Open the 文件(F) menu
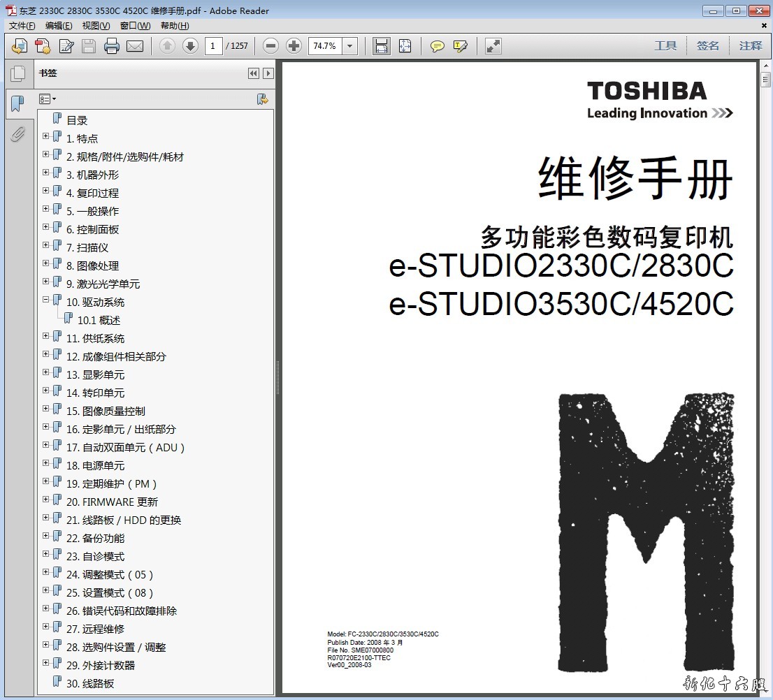The image size is (773, 700). [x=22, y=26]
